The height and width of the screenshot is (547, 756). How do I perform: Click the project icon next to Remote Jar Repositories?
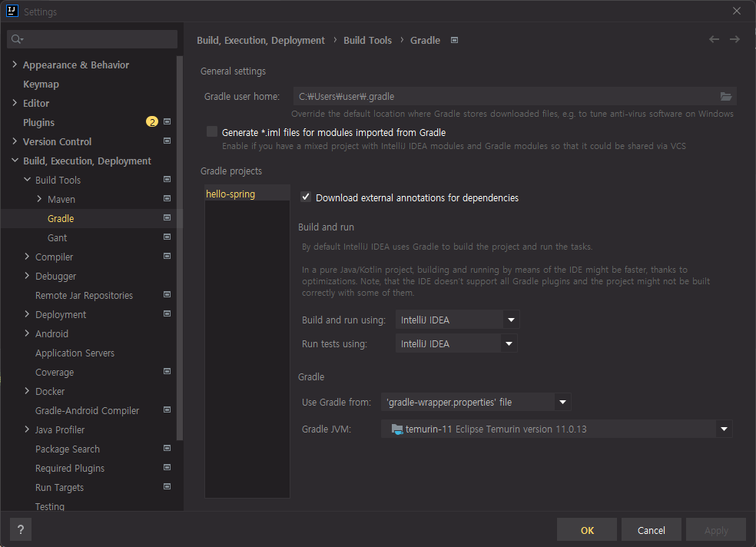coord(167,294)
